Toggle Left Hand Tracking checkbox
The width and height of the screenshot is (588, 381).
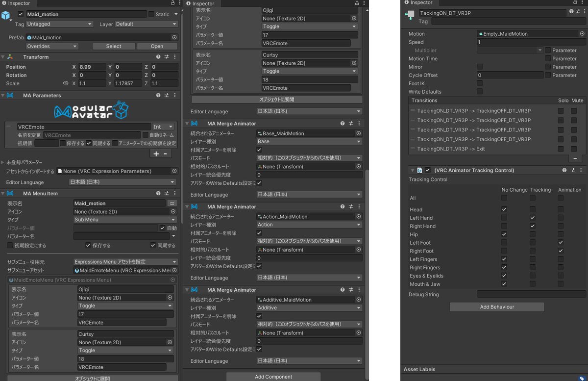point(533,218)
